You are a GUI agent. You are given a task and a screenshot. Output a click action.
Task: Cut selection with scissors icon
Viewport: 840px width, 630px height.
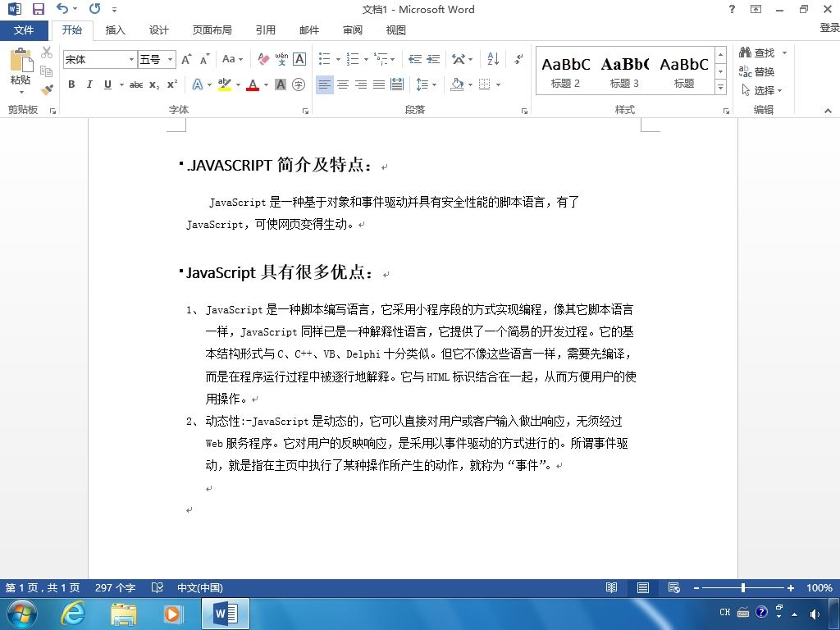(x=47, y=52)
